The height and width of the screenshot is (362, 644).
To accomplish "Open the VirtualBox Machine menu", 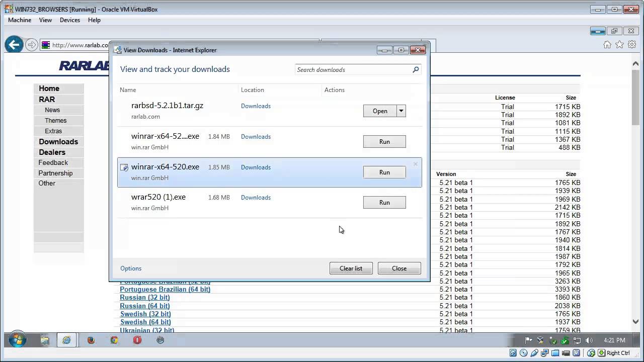I will [x=20, y=20].
